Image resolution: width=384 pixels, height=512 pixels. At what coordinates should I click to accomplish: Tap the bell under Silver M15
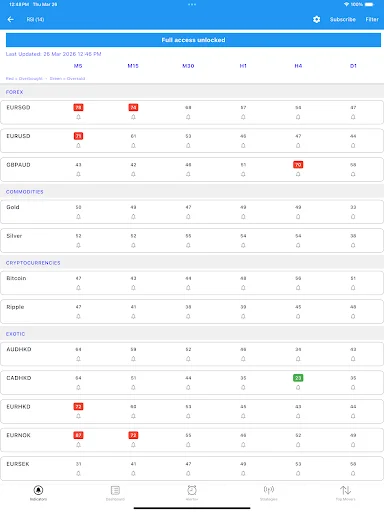tap(133, 245)
